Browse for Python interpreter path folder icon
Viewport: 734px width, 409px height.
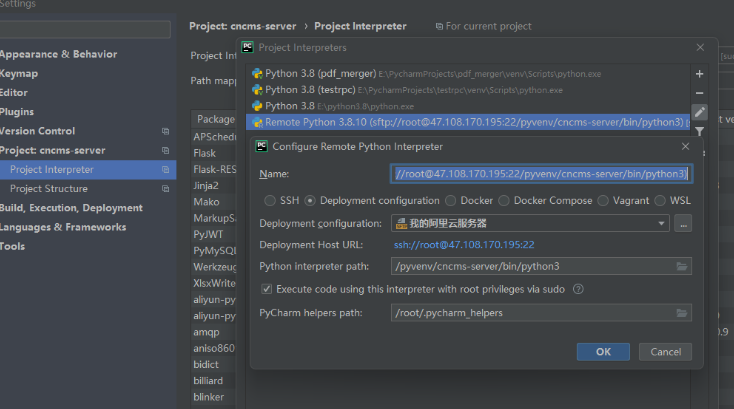pyautogui.click(x=682, y=266)
